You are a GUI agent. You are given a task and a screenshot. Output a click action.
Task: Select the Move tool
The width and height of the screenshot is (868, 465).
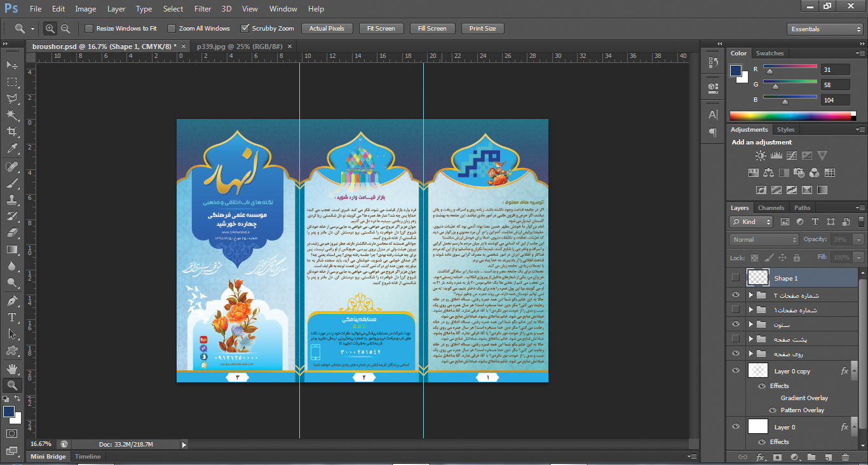point(12,65)
